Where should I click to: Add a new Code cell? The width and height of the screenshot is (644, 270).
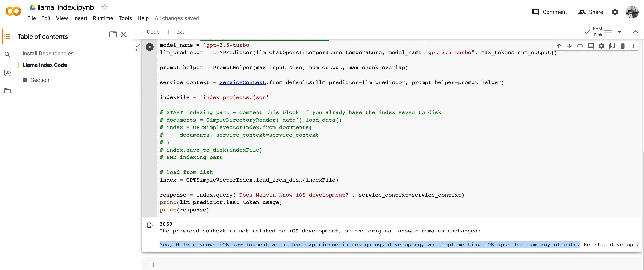pyautogui.click(x=150, y=32)
